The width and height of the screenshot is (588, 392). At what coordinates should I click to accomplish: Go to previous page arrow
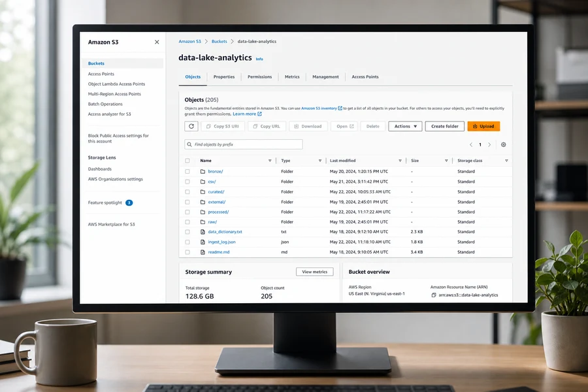[x=471, y=144]
